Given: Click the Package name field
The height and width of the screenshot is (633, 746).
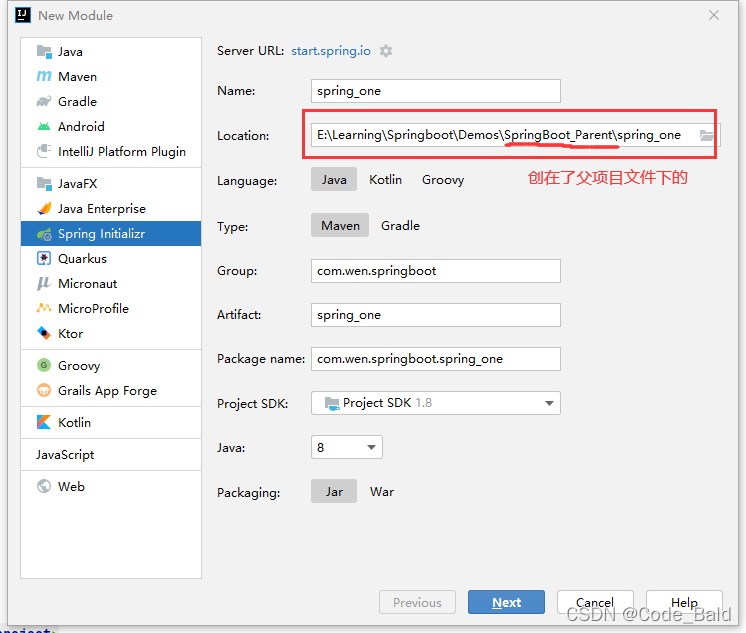Looking at the screenshot, I should [x=436, y=359].
